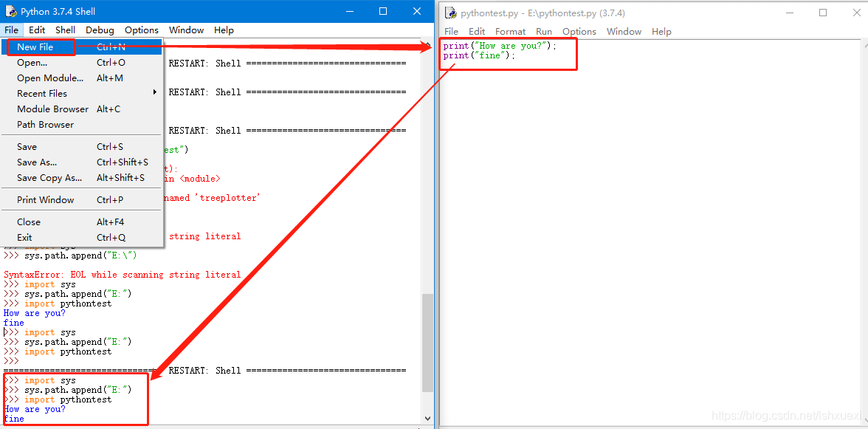
Task: Click the print("How are you?") code line
Action: [499, 46]
